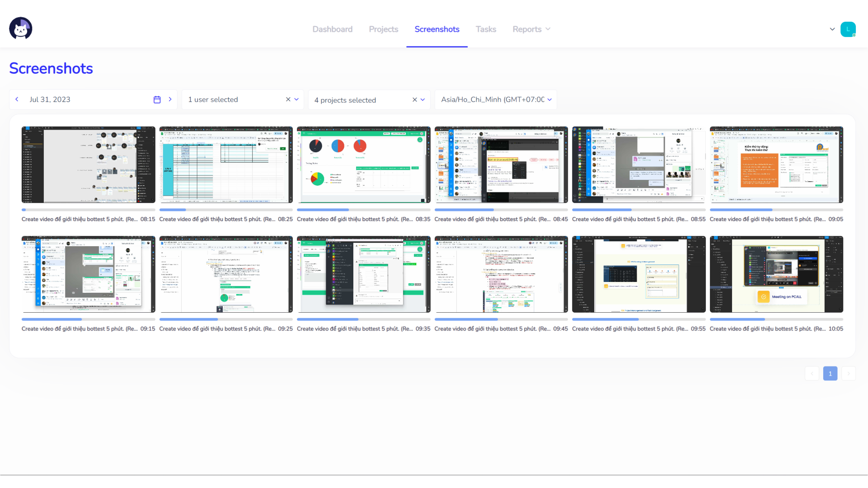Image resolution: width=868 pixels, height=488 pixels.
Task: Open the projects selection dropdown
Action: 422,100
